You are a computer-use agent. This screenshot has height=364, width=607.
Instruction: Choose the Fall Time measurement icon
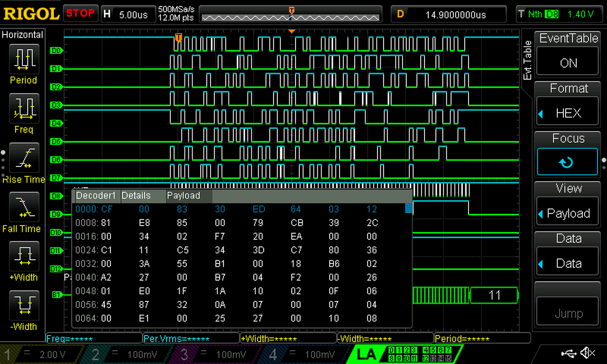click(23, 207)
